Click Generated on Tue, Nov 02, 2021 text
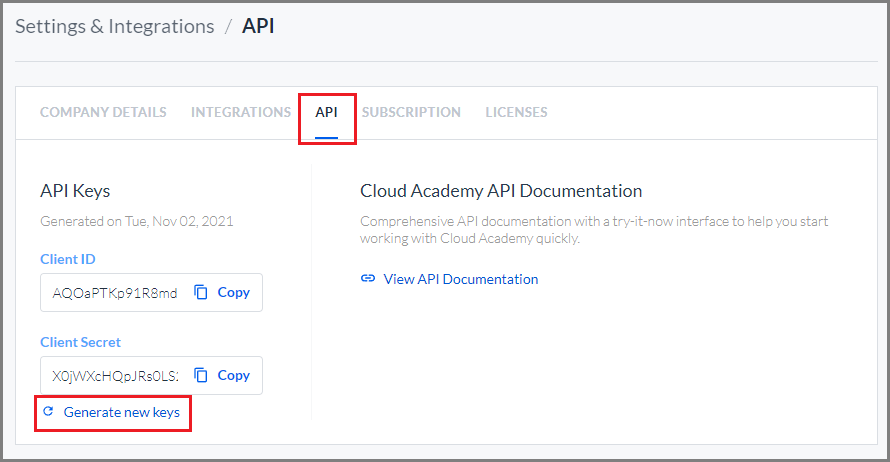This screenshot has height=462, width=890. (x=137, y=221)
